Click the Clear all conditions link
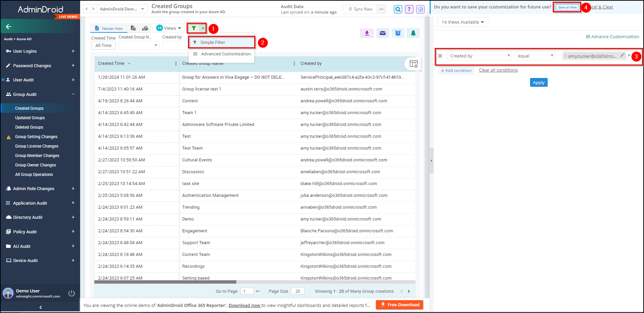The height and width of the screenshot is (313, 644). pyautogui.click(x=498, y=70)
